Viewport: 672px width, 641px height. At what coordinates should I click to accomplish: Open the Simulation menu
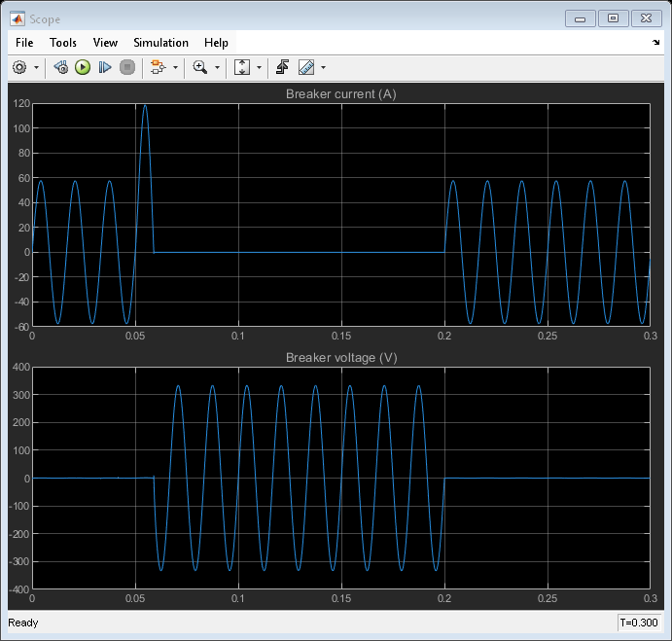coord(160,43)
